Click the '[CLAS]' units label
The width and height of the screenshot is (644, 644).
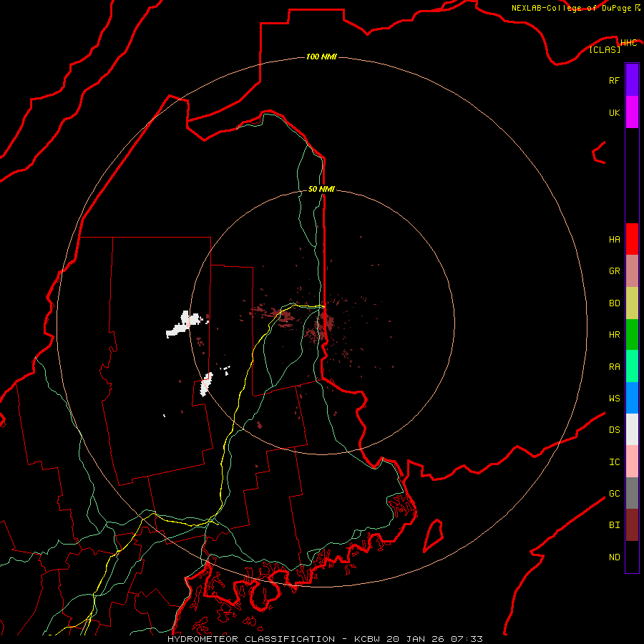point(605,50)
